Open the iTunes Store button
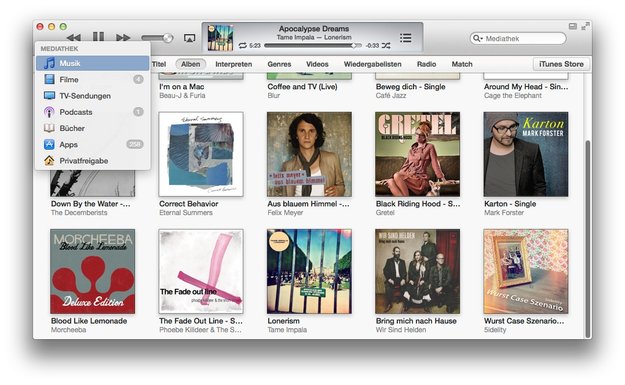 pyautogui.click(x=561, y=64)
